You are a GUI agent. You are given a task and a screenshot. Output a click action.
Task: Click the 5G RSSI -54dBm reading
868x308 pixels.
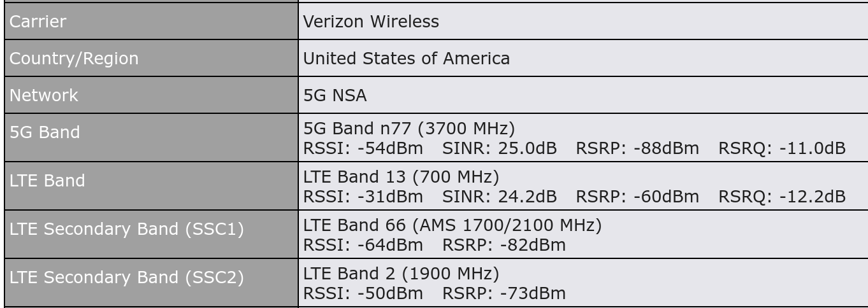pos(363,148)
